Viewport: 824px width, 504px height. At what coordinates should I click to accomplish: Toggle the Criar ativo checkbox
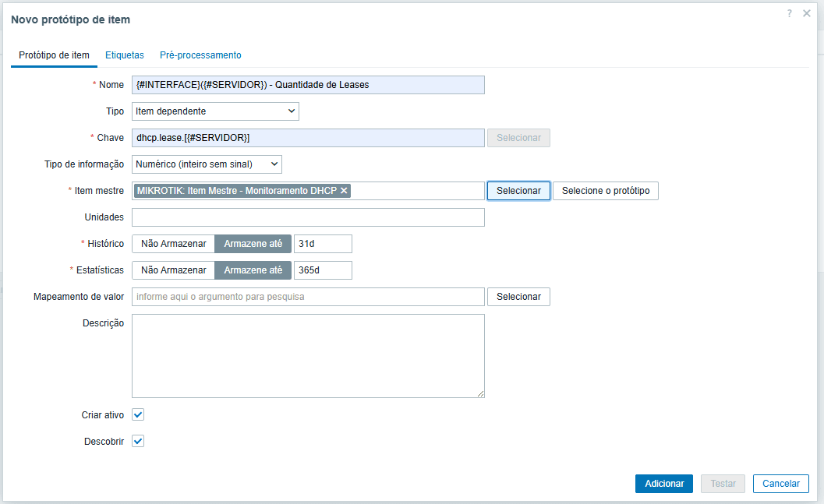(x=138, y=414)
